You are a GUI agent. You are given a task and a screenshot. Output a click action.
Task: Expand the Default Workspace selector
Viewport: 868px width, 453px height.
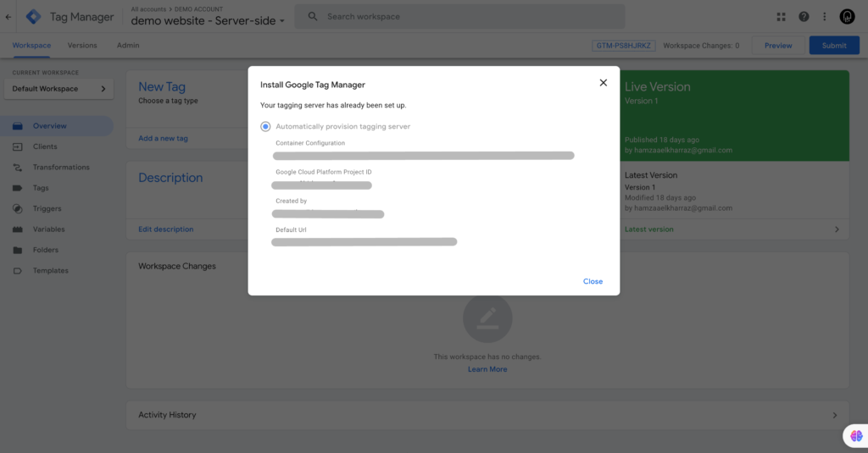(58, 89)
